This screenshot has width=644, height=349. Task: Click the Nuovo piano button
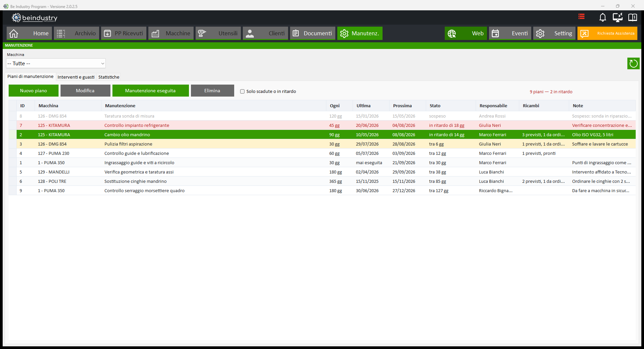pyautogui.click(x=34, y=91)
